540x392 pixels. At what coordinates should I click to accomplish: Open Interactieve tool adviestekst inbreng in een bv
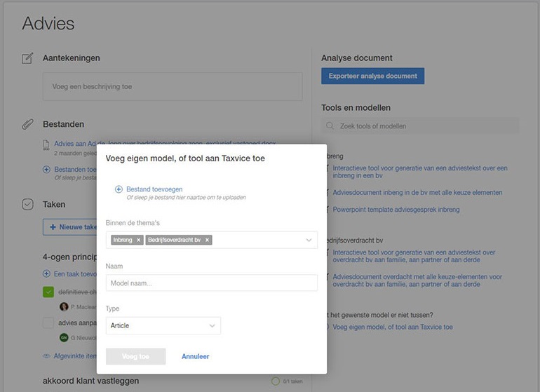[x=420, y=172]
